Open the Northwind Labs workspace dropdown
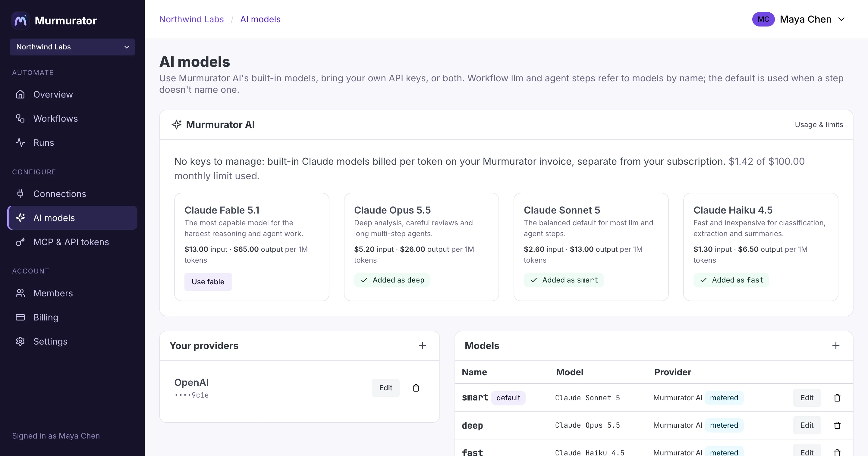 click(72, 47)
